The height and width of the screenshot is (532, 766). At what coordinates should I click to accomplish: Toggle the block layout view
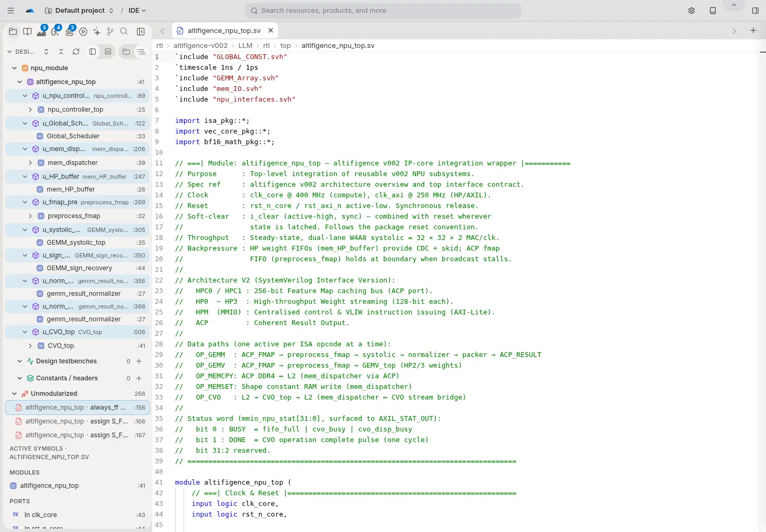108,52
